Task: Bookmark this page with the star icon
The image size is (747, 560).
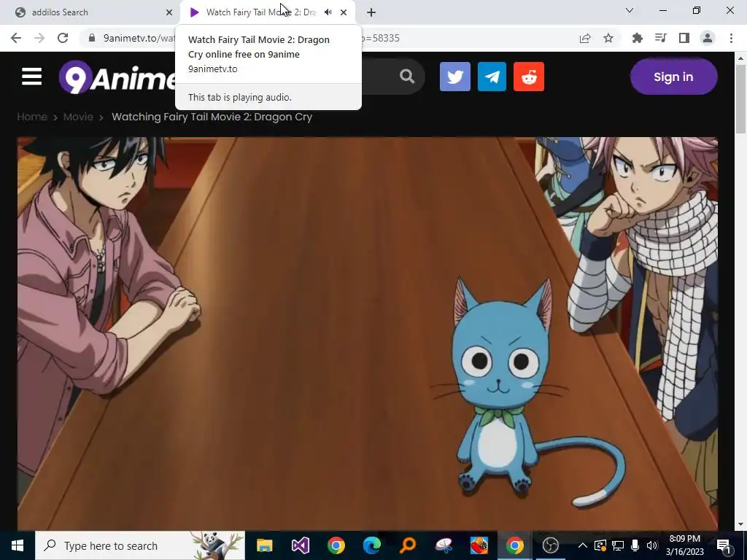Action: pyautogui.click(x=608, y=38)
